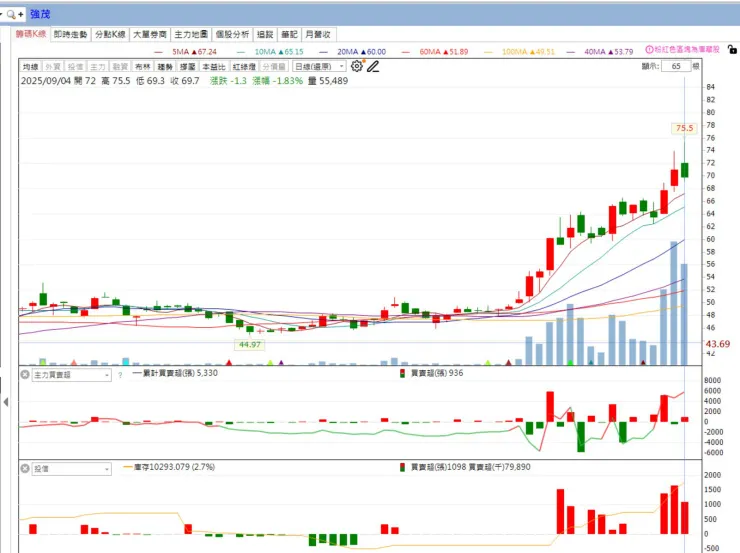
Task: Switch to the 籌碼K線 tab
Action: point(31,34)
